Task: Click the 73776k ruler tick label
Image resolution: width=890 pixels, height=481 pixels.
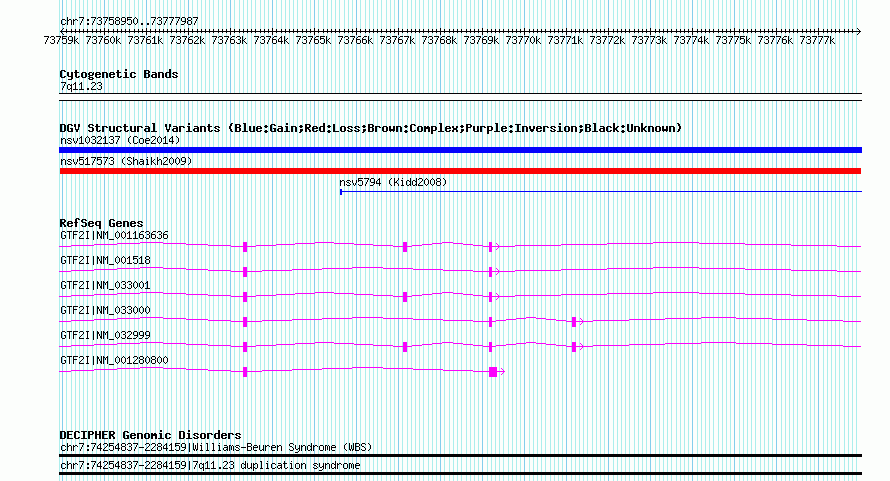Action: [775, 40]
